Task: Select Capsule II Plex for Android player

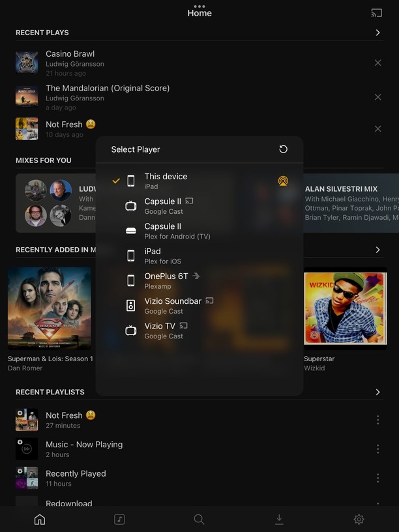Action: click(199, 231)
